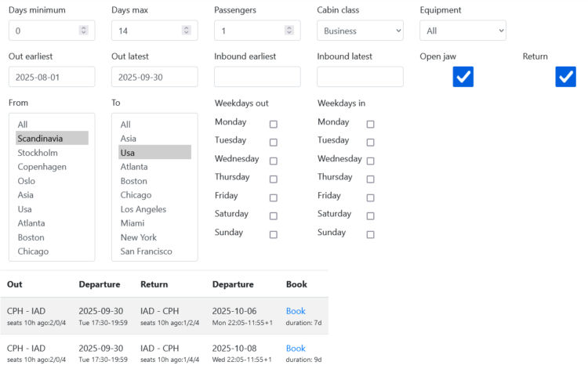Open the Cabin class dropdown
The width and height of the screenshot is (588, 369).
[x=360, y=31]
